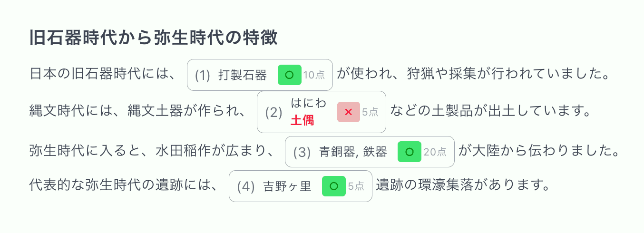Screen dimensions: 644x233
Task: Click the (1) blank number label
Action: [203, 75]
